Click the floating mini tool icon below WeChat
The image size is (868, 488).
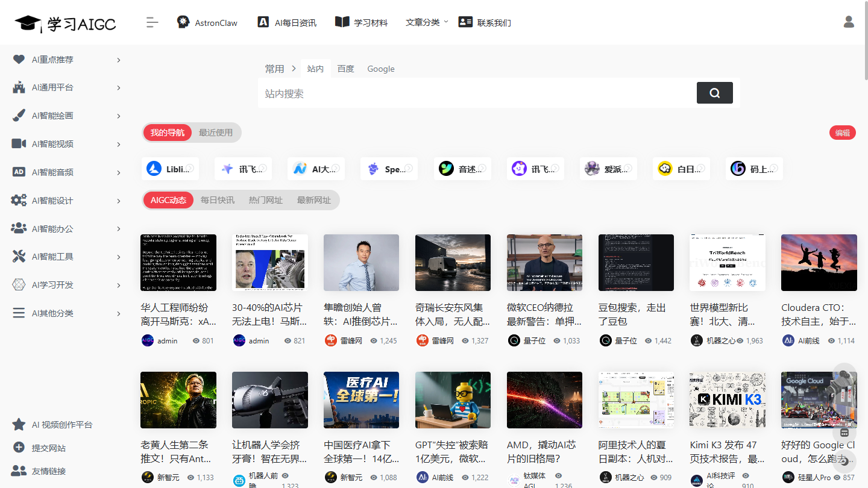point(844,432)
